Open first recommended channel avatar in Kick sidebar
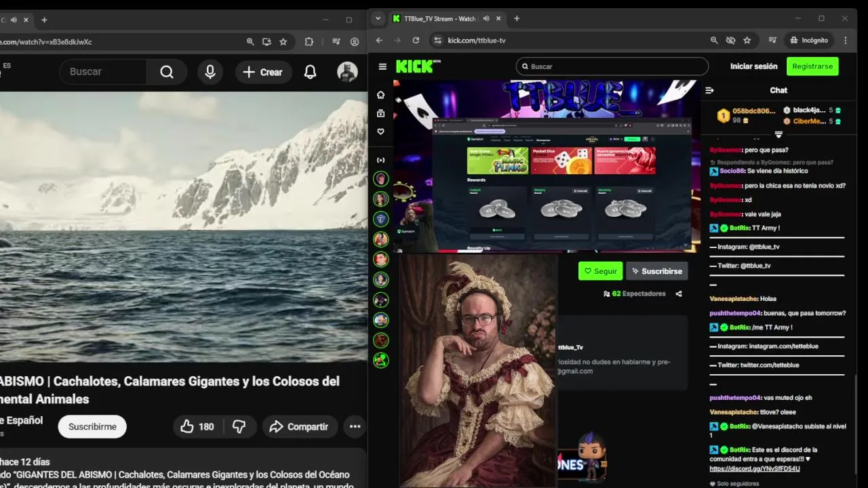 click(x=381, y=179)
